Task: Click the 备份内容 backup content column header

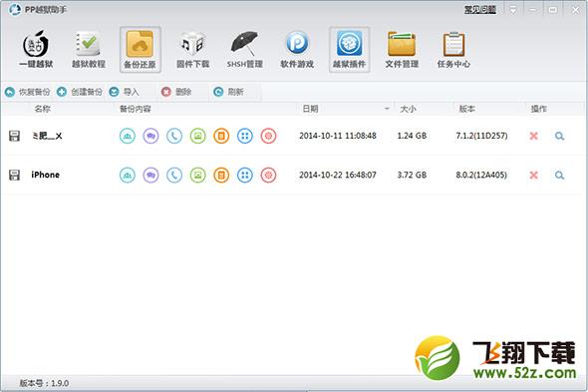Action: pos(135,109)
